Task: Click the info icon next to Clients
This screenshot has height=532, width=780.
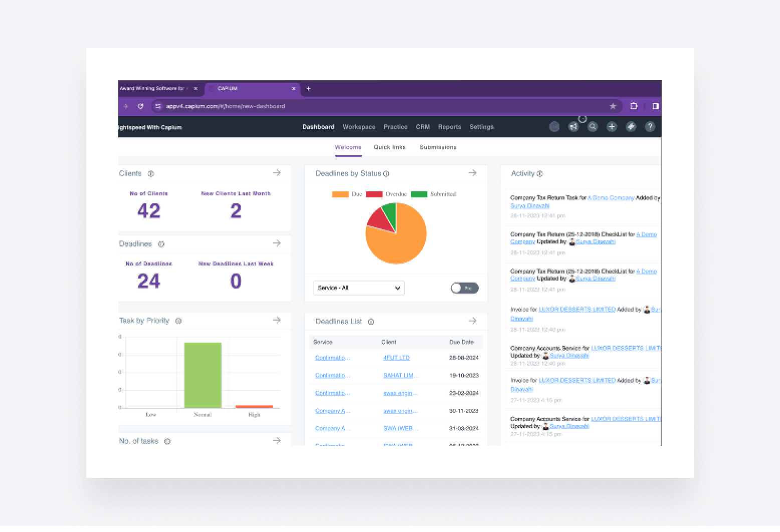Action: coord(151,174)
